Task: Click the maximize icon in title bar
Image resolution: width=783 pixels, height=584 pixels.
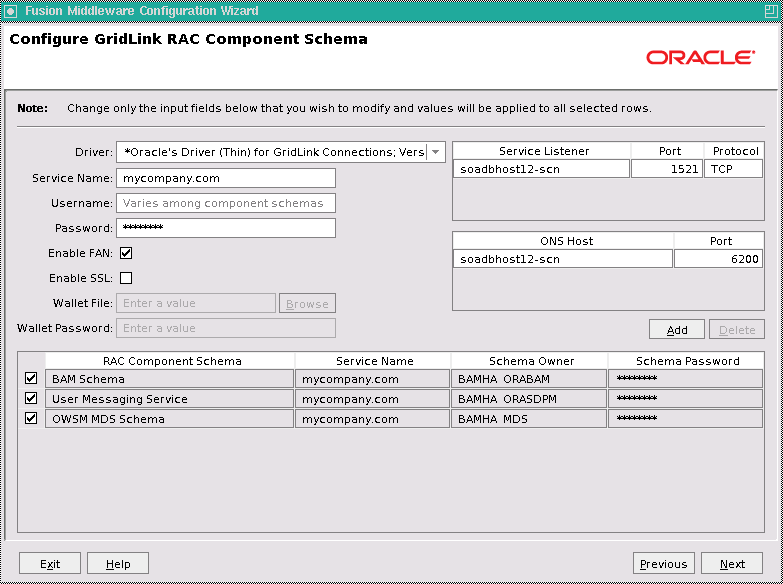Action: [771, 10]
